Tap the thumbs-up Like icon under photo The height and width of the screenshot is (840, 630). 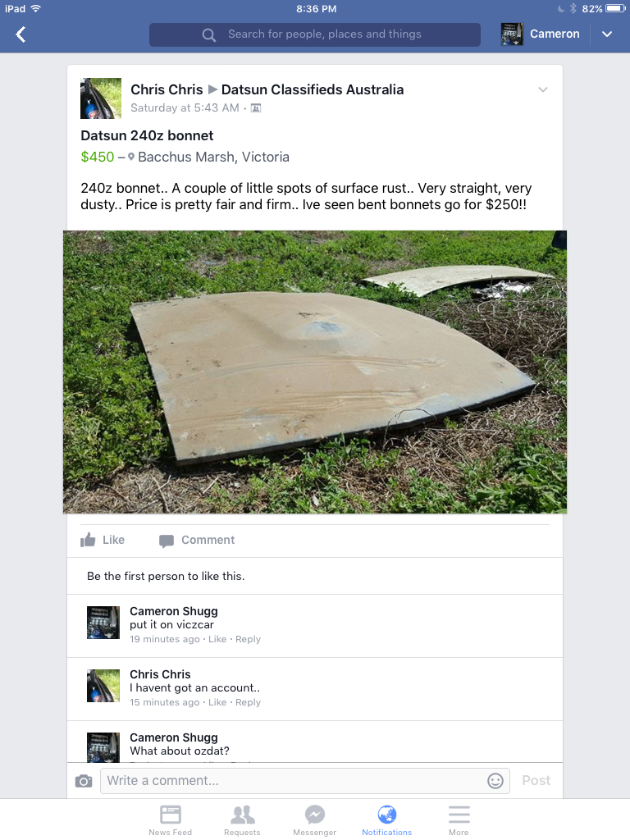(x=88, y=540)
